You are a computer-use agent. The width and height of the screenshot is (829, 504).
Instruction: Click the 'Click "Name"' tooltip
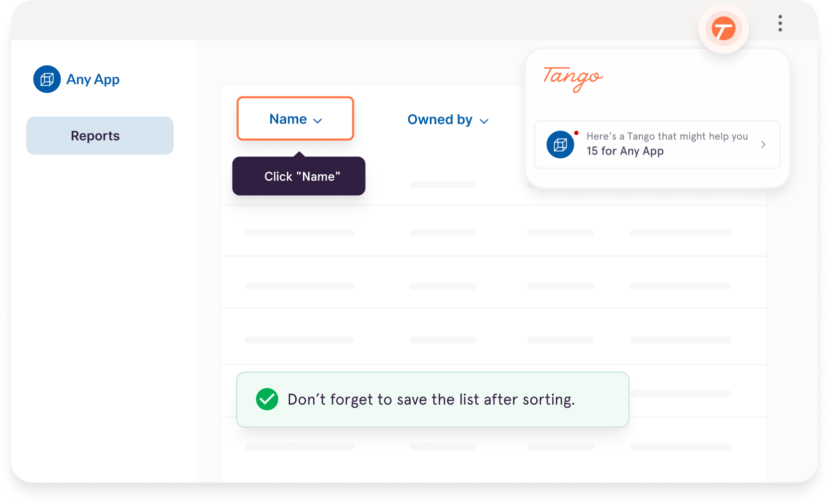click(x=299, y=176)
